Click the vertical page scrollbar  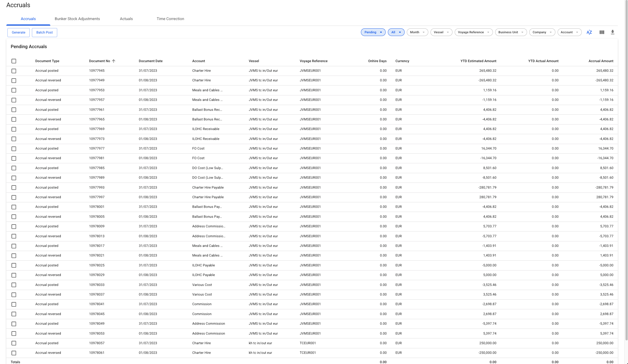click(626, 165)
